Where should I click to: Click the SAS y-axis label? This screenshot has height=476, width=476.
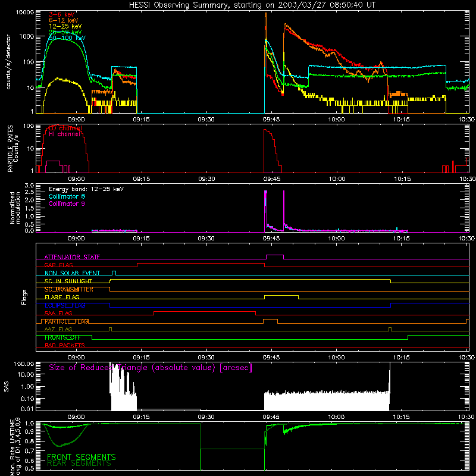pyautogui.click(x=6, y=387)
